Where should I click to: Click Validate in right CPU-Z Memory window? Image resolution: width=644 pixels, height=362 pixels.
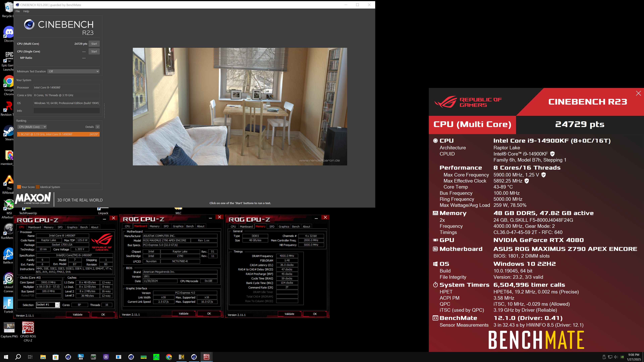click(x=289, y=314)
